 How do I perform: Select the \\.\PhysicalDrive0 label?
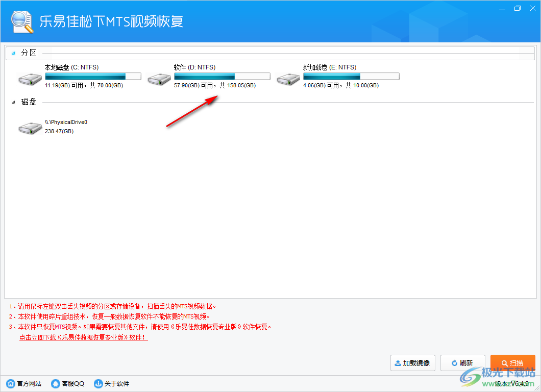coord(66,122)
